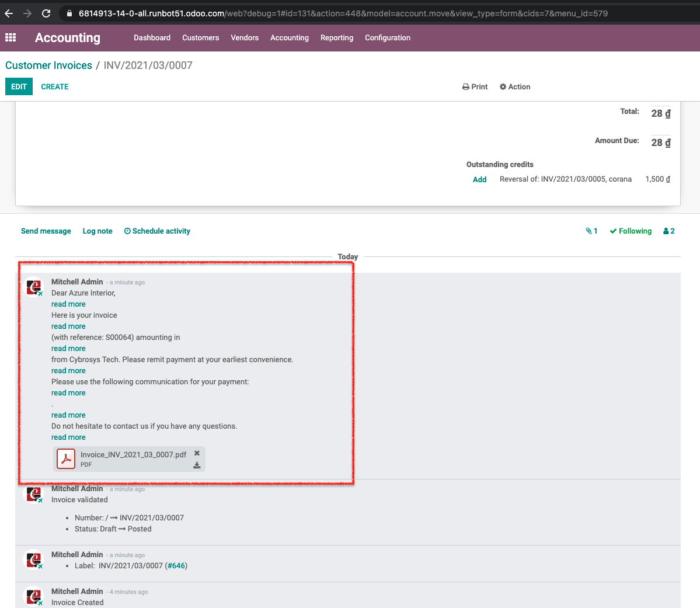The image size is (700, 608).
Task: Click the followers person icon
Action: pos(666,231)
